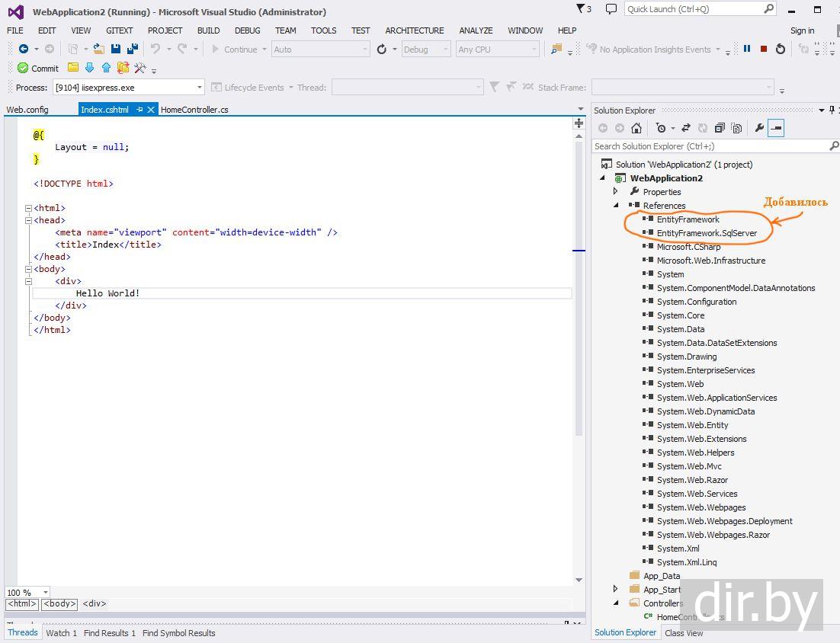Toggle Show All Files in Solution Explorer
840x643 pixels.
[x=736, y=128]
